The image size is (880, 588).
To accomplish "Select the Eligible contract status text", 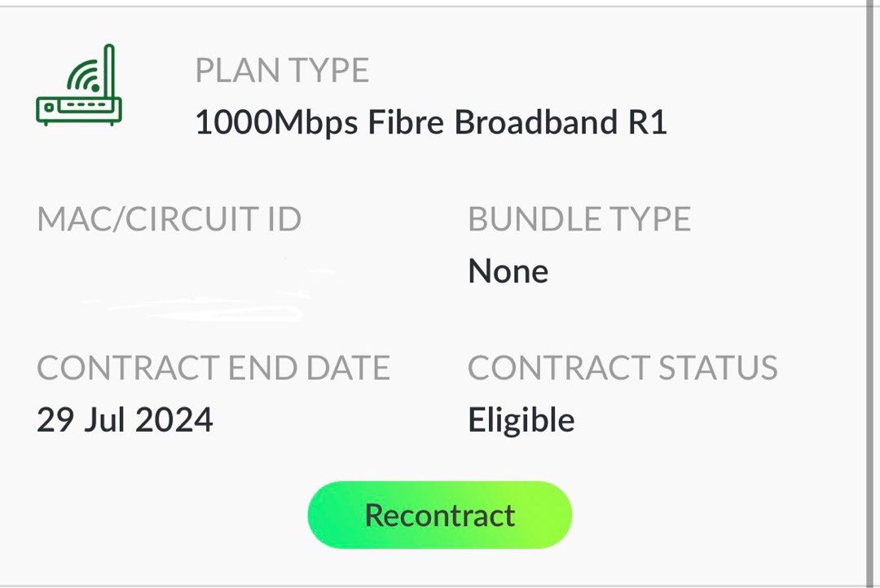I will tap(521, 419).
